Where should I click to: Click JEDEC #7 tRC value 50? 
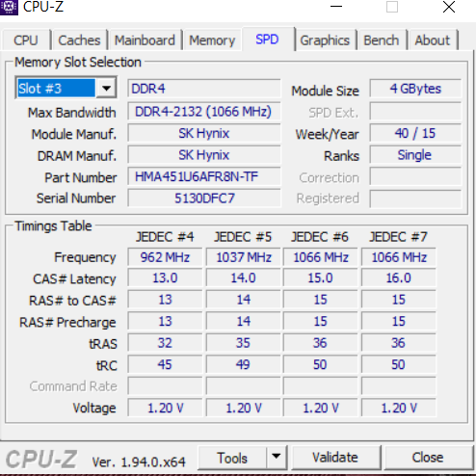(x=399, y=364)
